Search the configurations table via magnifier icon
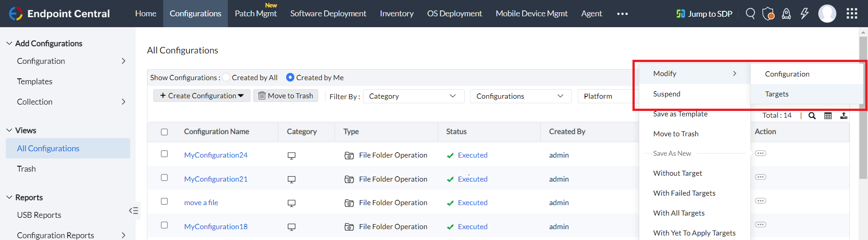 (812, 115)
